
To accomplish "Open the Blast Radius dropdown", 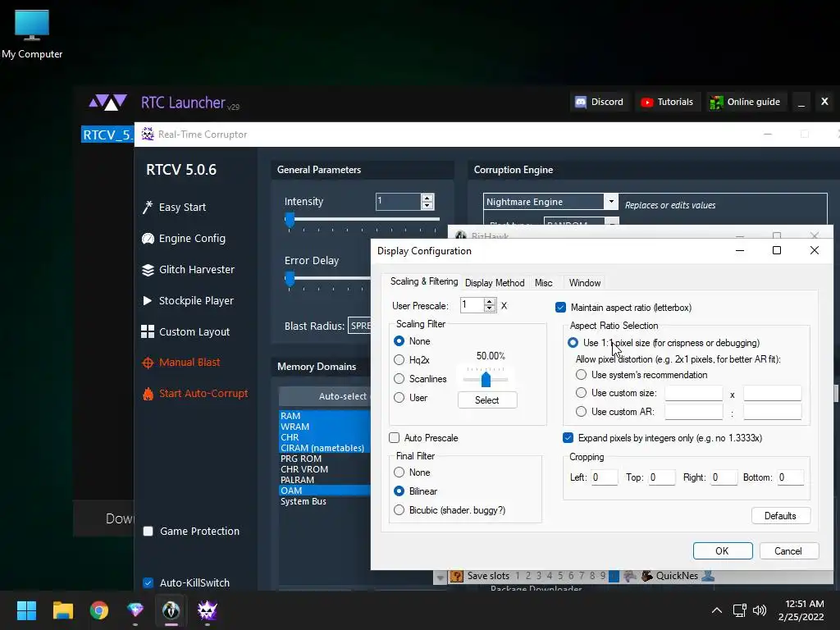I will pos(359,326).
